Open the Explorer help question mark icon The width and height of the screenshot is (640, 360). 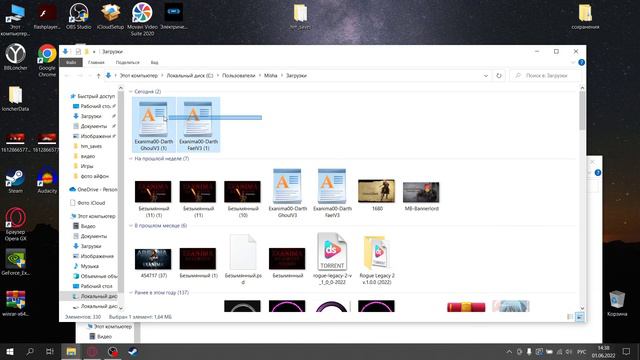pos(582,62)
